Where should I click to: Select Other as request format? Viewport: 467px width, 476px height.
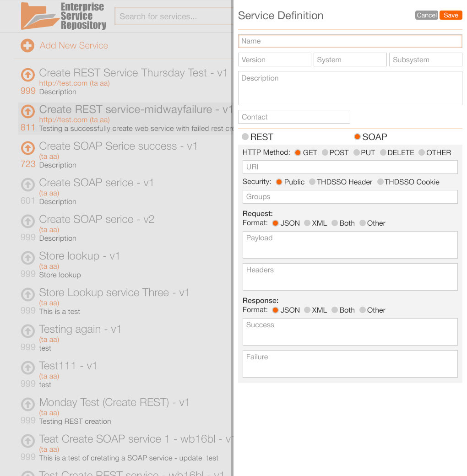click(362, 223)
